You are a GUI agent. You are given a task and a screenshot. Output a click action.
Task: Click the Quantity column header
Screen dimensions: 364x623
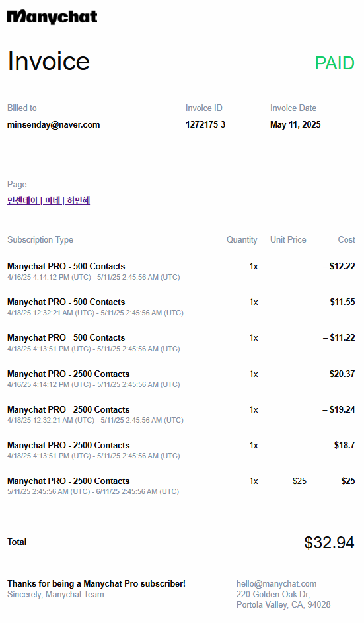[242, 240]
